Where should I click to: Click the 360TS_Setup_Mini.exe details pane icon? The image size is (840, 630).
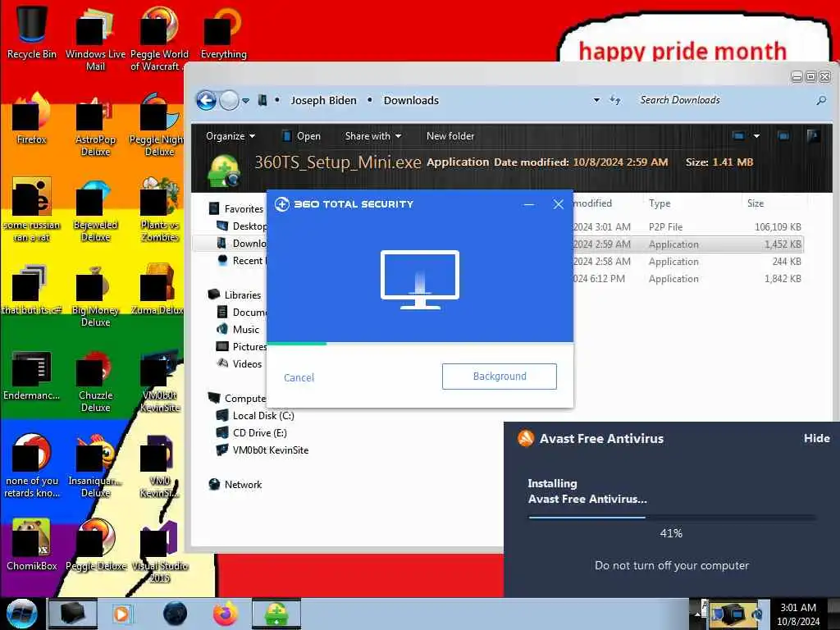(x=224, y=171)
